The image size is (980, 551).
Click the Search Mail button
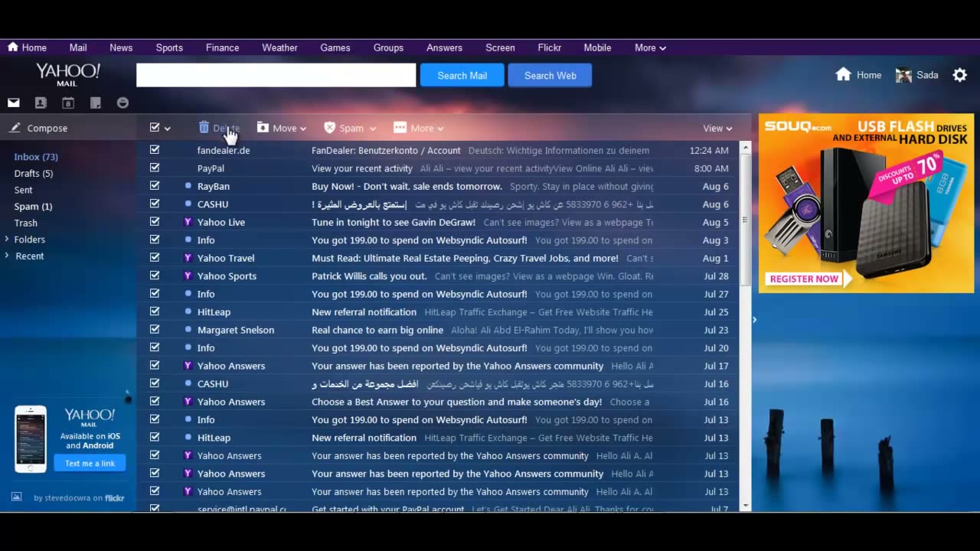coord(462,75)
